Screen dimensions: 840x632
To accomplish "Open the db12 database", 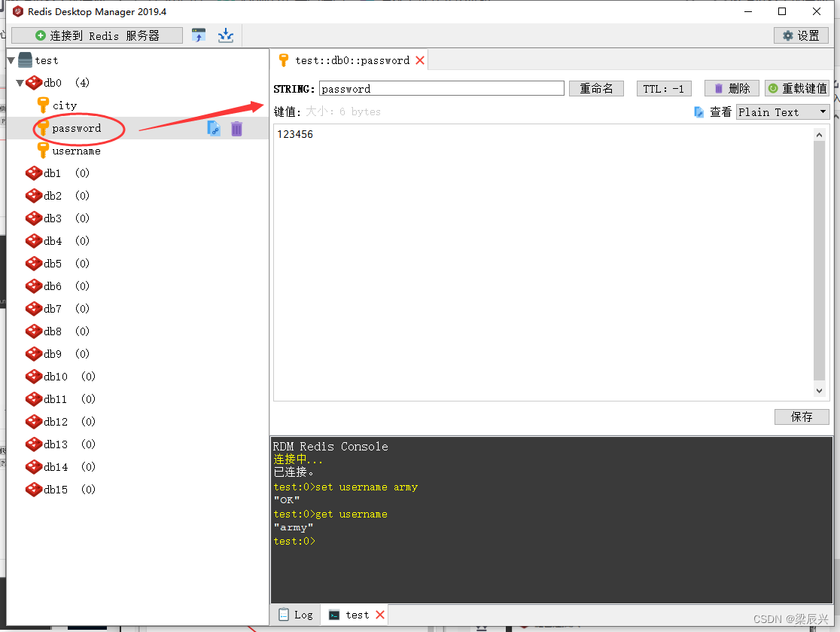I will [x=60, y=421].
